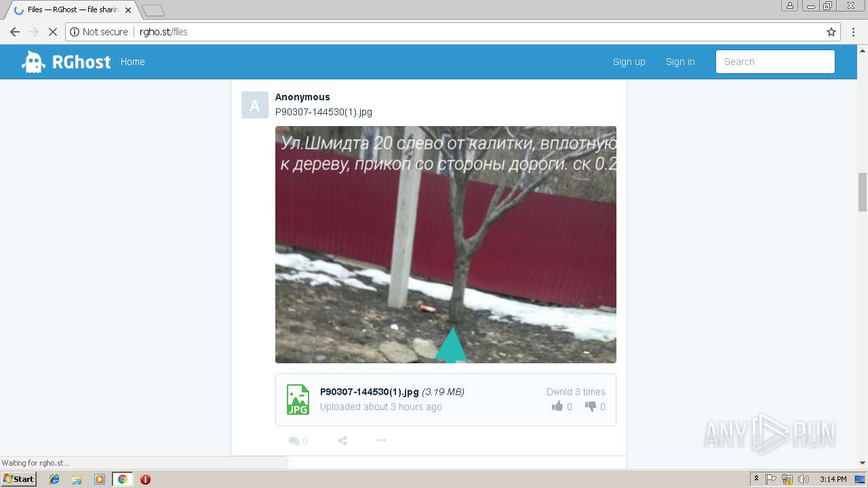868x488 pixels.
Task: Click the 'Dwnld 3 times' text
Action: pyautogui.click(x=576, y=392)
